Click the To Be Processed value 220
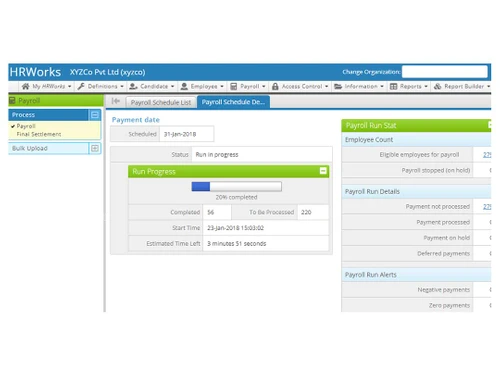500x375 pixels. click(306, 212)
